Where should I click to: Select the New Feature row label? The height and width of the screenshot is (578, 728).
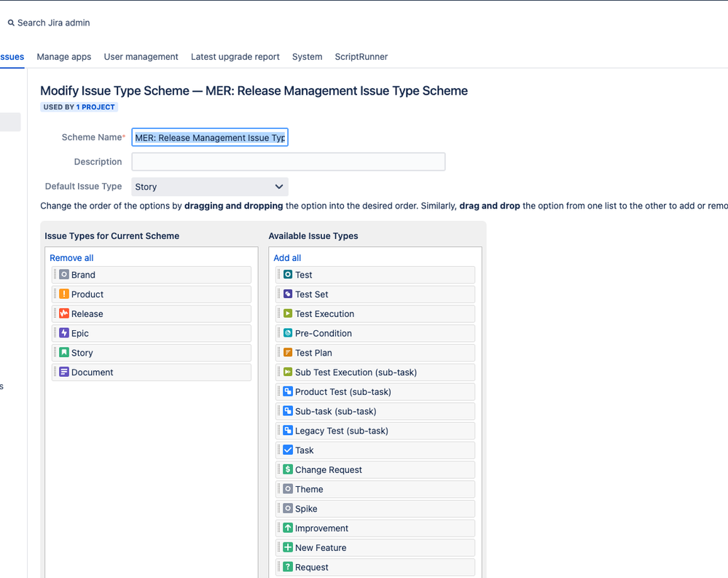(x=321, y=548)
